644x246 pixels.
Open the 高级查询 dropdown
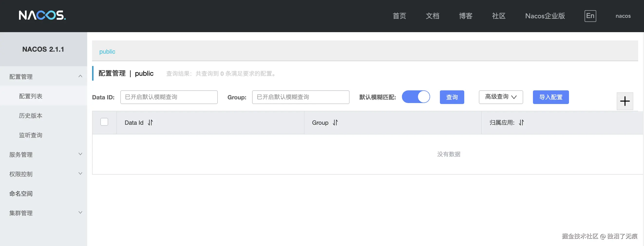click(501, 97)
